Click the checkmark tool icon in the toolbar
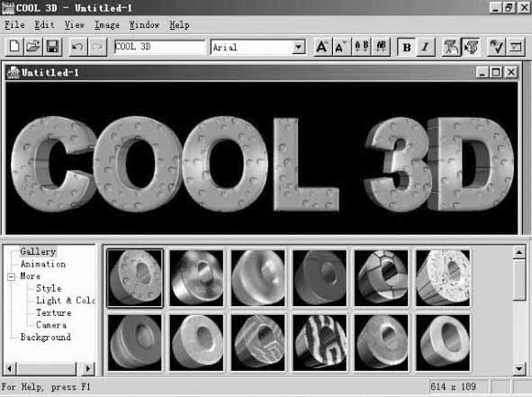532x397 pixels. [x=496, y=47]
